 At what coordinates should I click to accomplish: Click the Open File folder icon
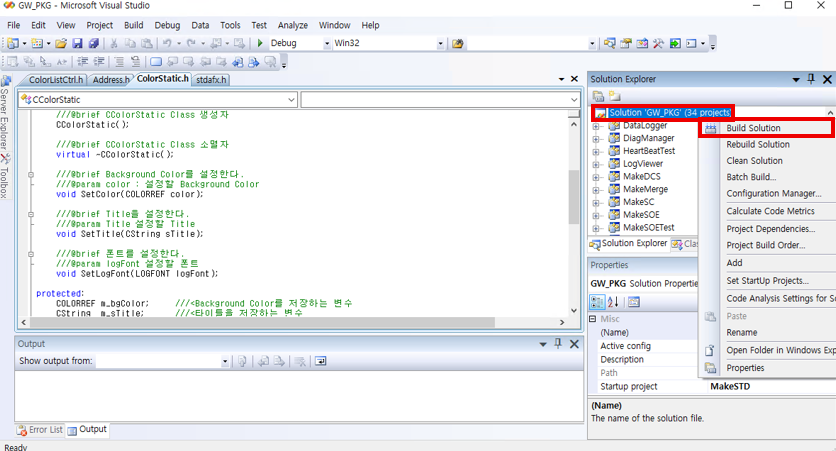click(62, 44)
